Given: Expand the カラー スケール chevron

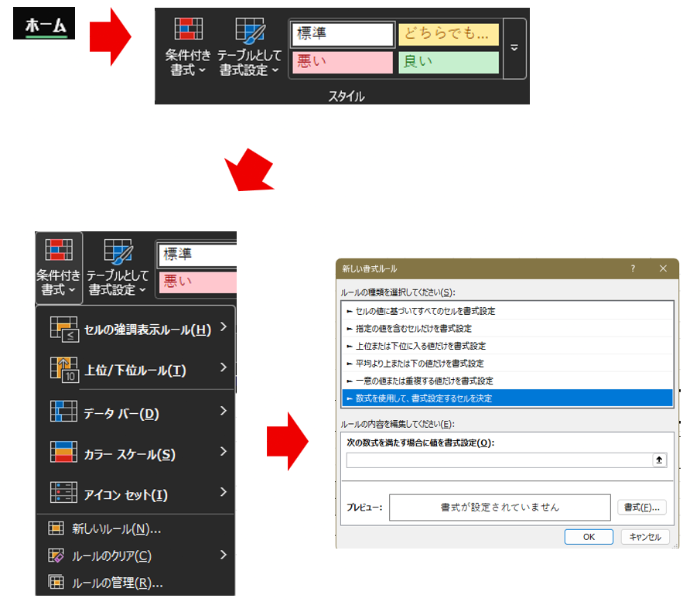Looking at the screenshot, I should click(x=224, y=451).
